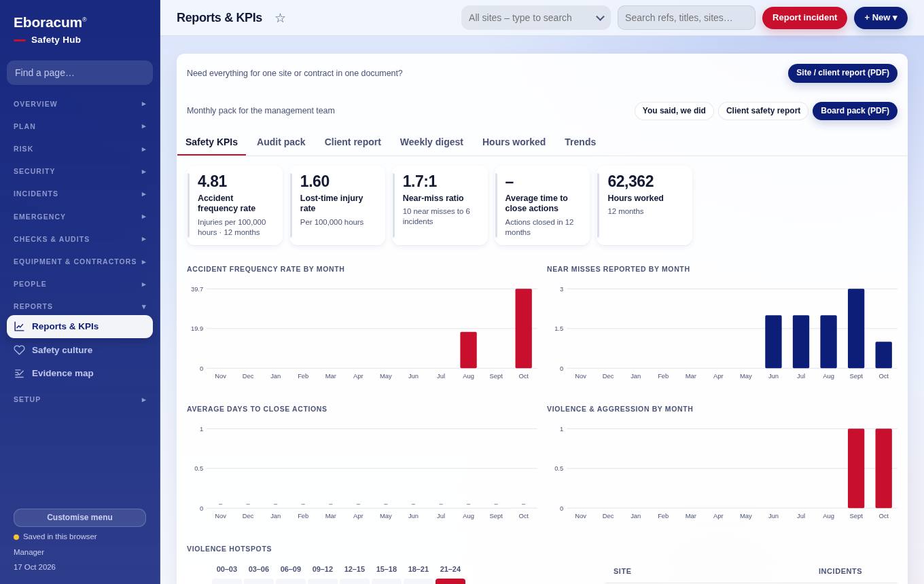This screenshot has height=584, width=924.
Task: Favorite this page with the star icon
Action: coord(280,18)
